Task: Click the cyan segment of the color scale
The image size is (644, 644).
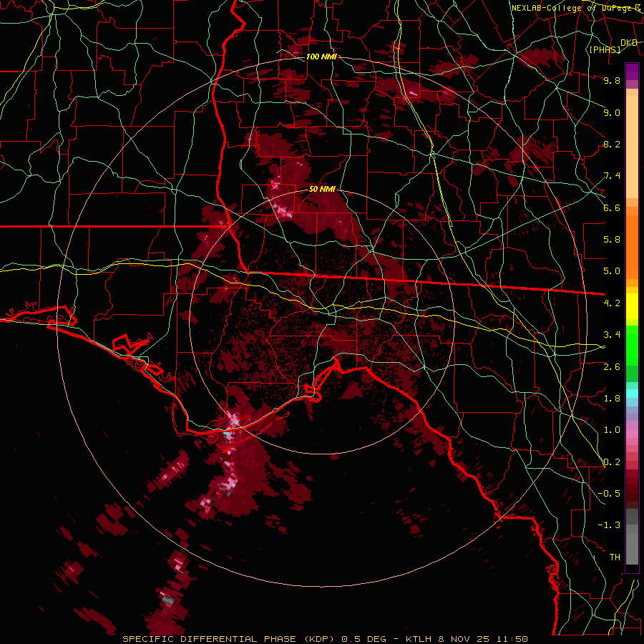Action: [x=632, y=394]
